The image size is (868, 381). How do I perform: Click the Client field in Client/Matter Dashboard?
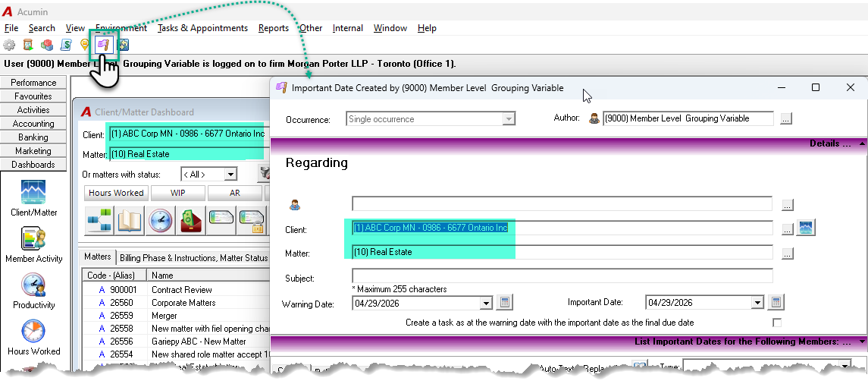coord(188,134)
